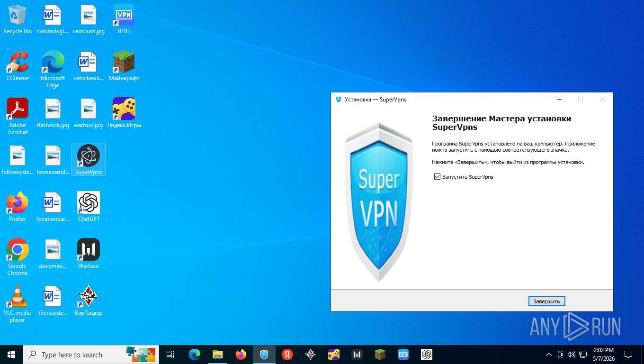This screenshot has height=364, width=644.
Task: Select the ChatGPT desktop icon
Action: point(89,207)
